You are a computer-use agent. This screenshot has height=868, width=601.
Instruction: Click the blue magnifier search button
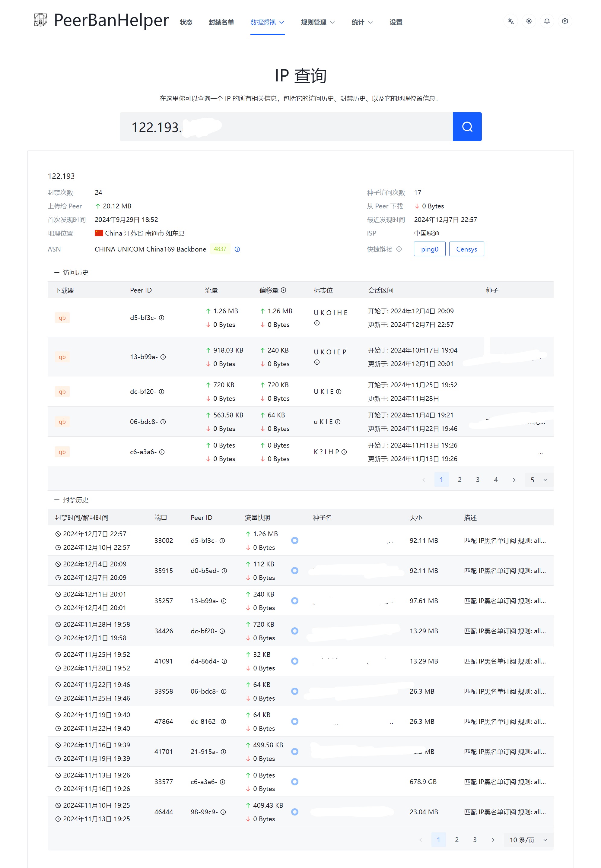pos(467,126)
